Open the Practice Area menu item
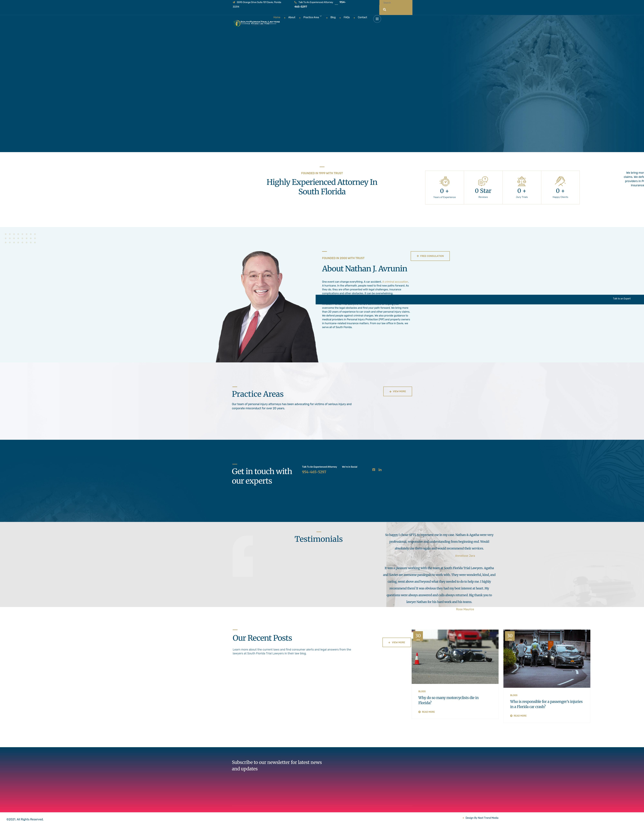 point(311,17)
